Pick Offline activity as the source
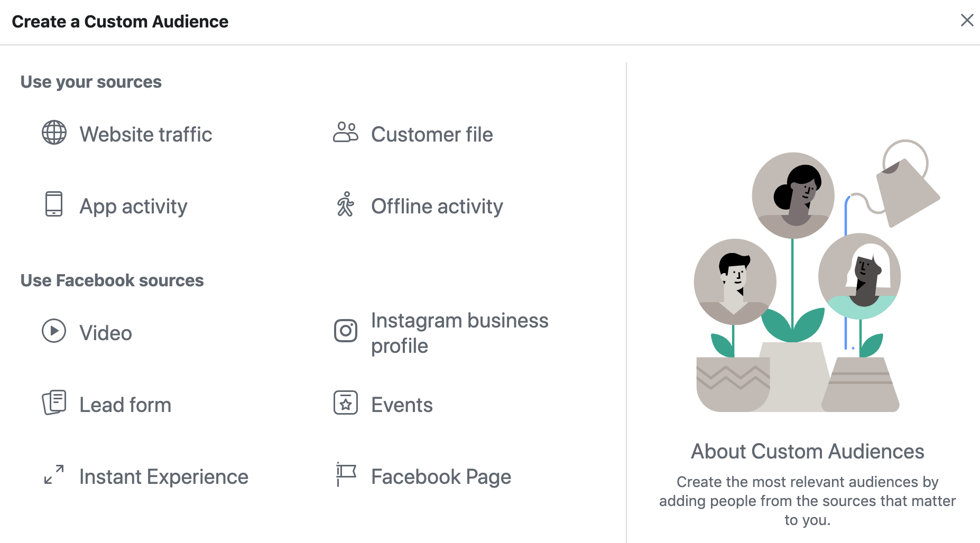The width and height of the screenshot is (980, 543). 437,207
